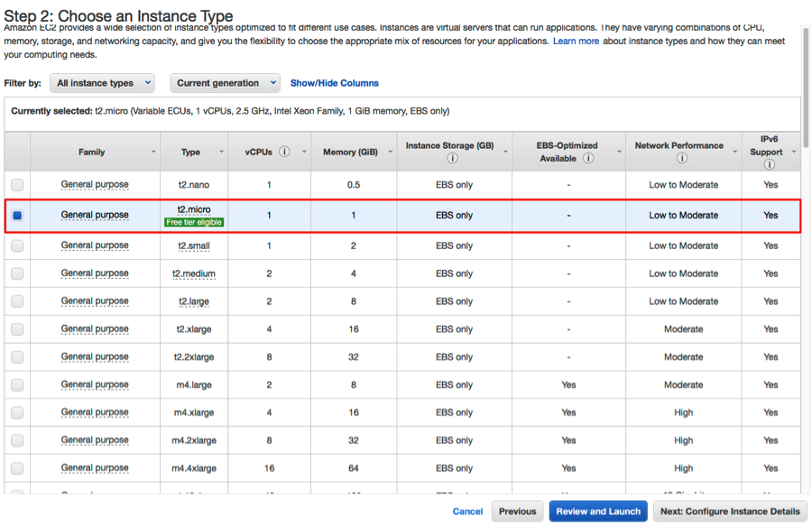Open the Show/Hide Columns link
Viewport: 812px width, 529px height.
point(334,83)
